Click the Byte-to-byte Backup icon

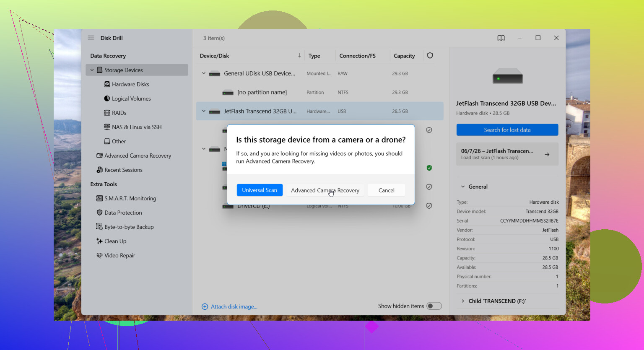pyautogui.click(x=99, y=227)
